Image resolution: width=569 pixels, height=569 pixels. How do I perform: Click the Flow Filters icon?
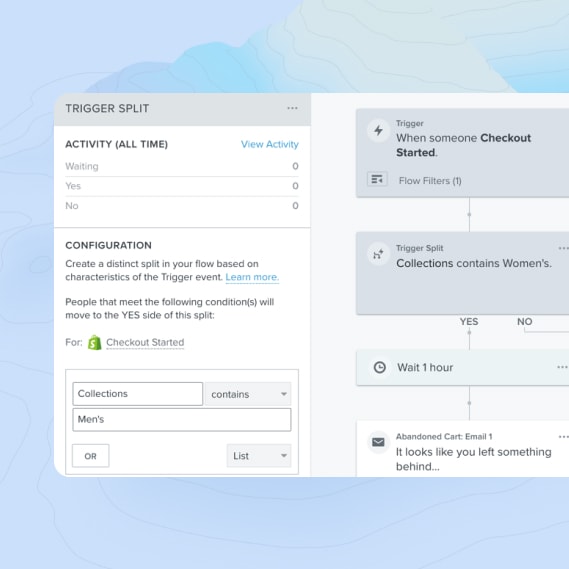(377, 179)
